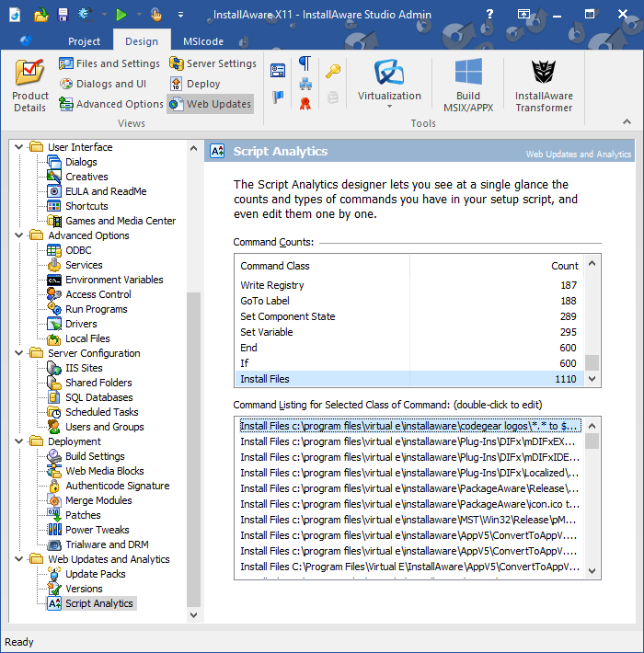Click the Command Class column header
The image size is (644, 653).
(x=322, y=266)
